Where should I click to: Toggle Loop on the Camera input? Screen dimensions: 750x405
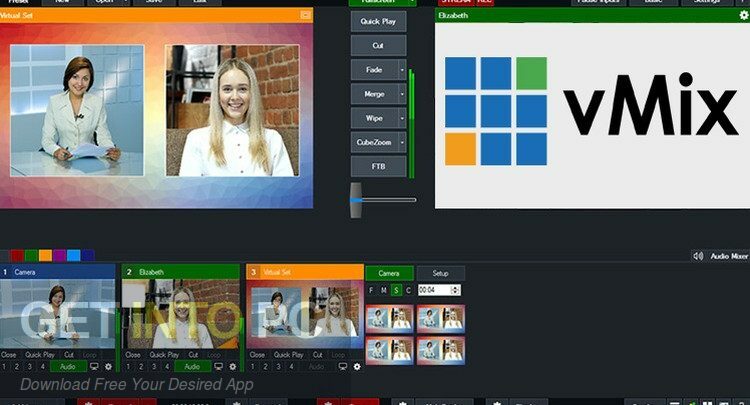[89, 355]
